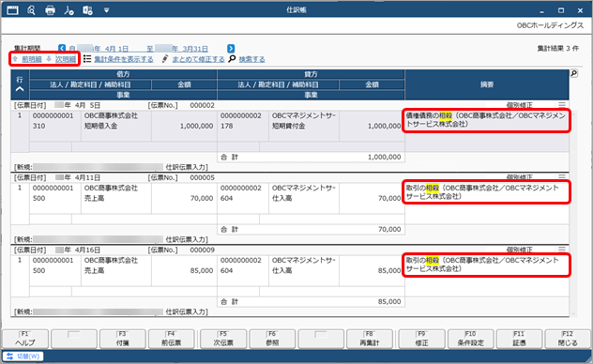The width and height of the screenshot is (593, 364).
Task: Click the F5 次伝票 button
Action: [x=223, y=339]
